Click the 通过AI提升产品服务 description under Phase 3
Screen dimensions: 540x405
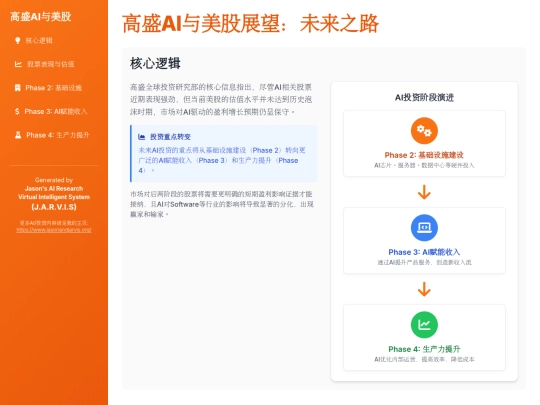pos(424,262)
